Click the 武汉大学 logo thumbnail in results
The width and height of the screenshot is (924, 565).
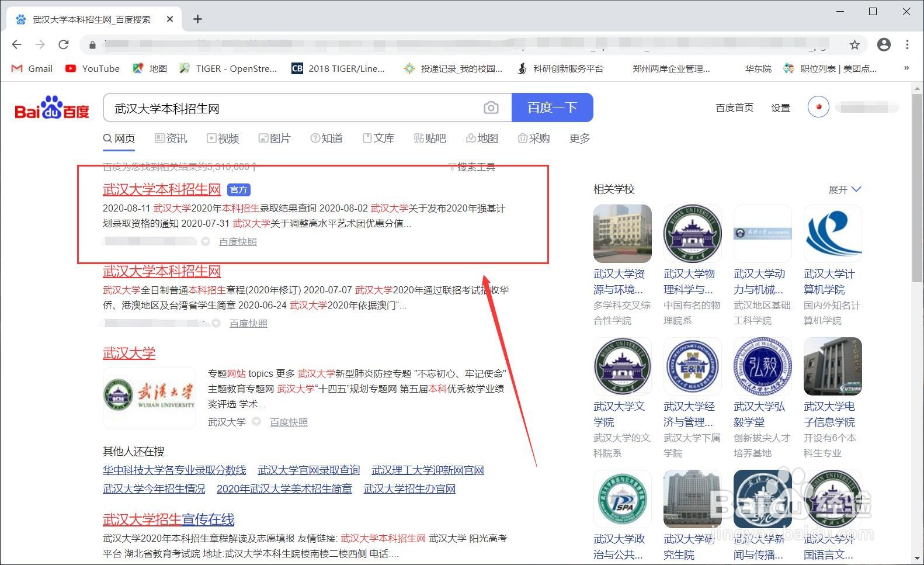point(150,398)
